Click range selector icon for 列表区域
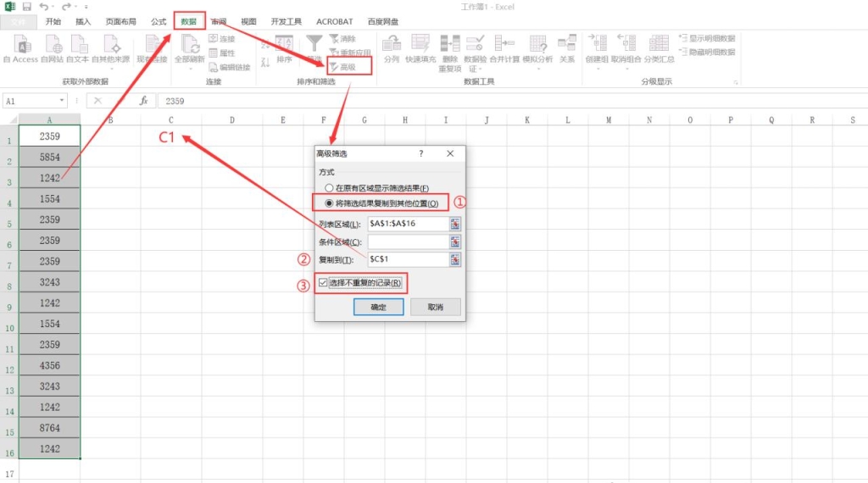The height and width of the screenshot is (483, 868). point(455,224)
